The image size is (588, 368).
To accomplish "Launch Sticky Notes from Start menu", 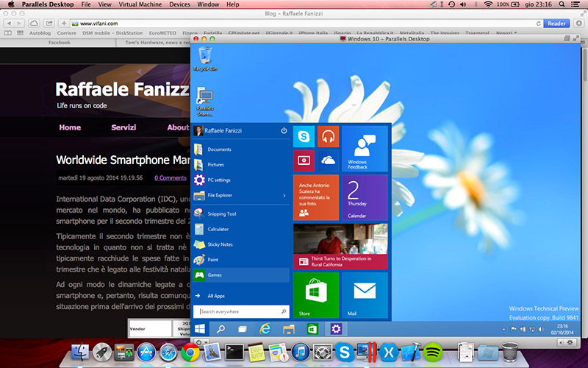I will pyautogui.click(x=241, y=244).
